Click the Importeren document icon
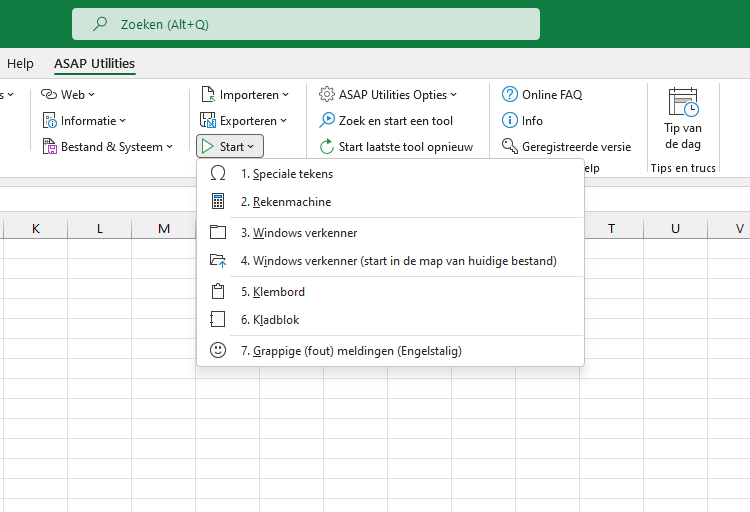This screenshot has width=750, height=512. [208, 94]
